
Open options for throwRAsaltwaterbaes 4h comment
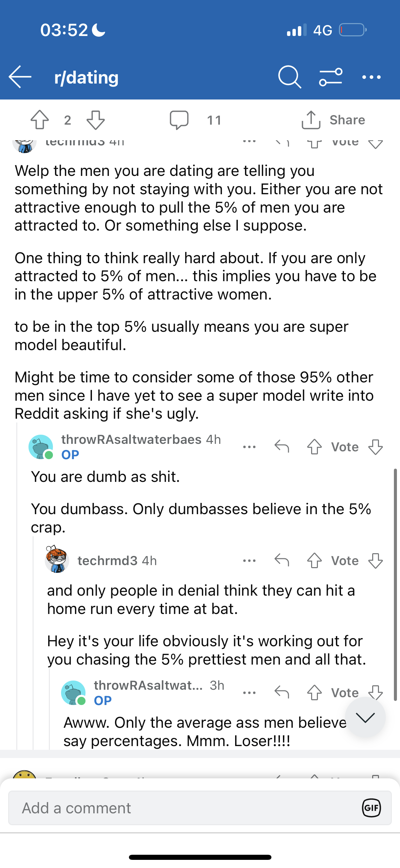click(x=249, y=447)
